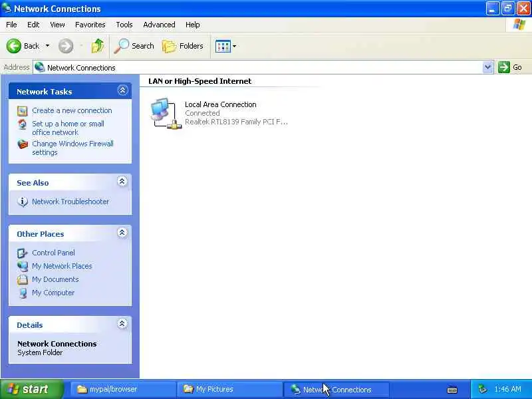The width and height of the screenshot is (532, 399).
Task: Open the Start menu
Action: (x=32, y=389)
